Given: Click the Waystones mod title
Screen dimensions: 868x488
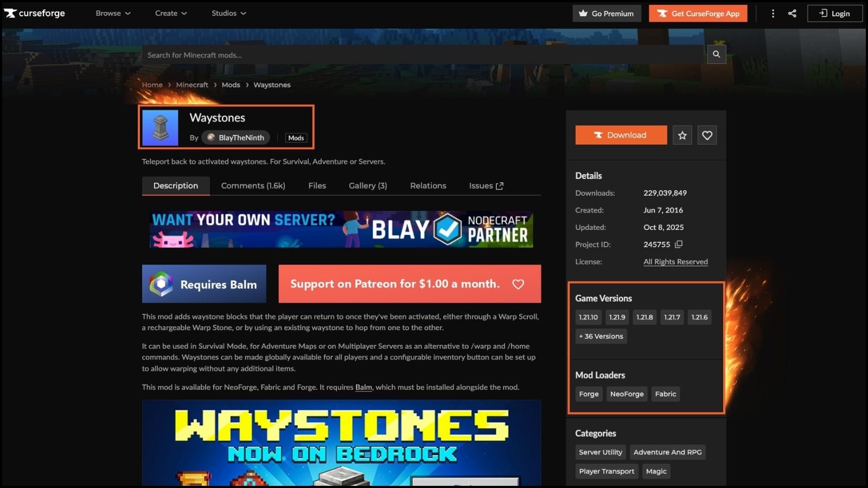Looking at the screenshot, I should pos(217,118).
